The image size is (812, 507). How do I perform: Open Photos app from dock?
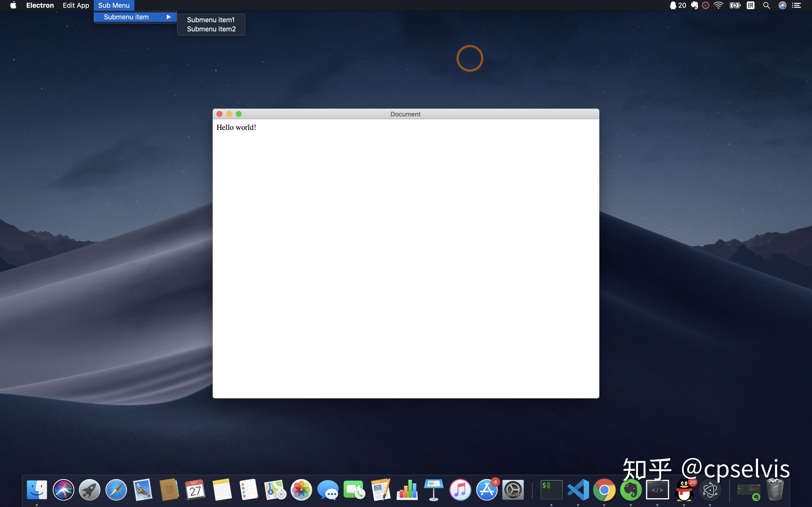point(301,490)
